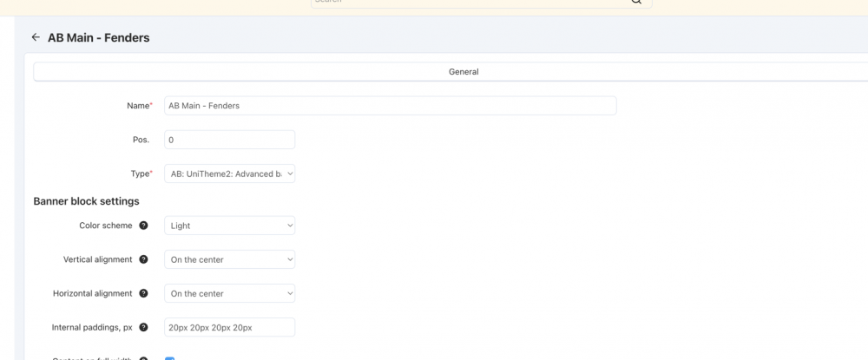
Task: Click into the Name input field
Action: pyautogui.click(x=390, y=106)
